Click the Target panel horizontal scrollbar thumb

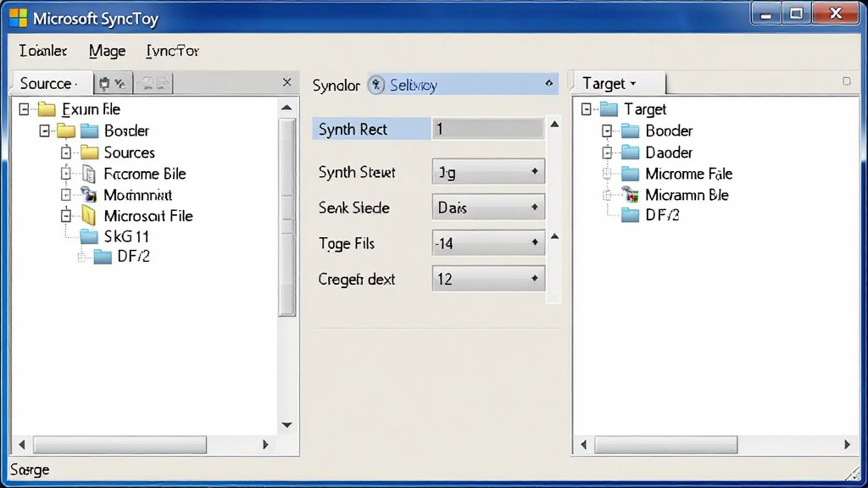tap(666, 444)
